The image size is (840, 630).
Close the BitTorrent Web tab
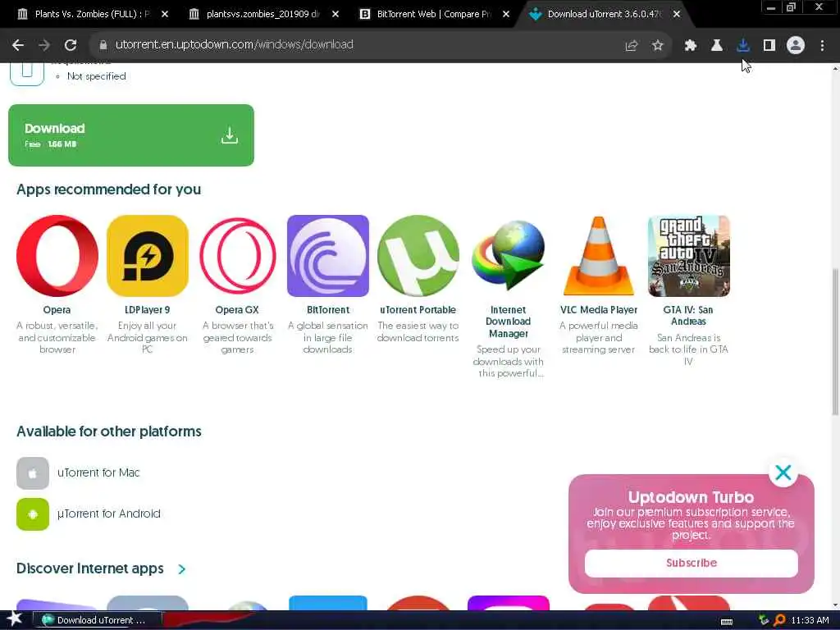point(505,14)
